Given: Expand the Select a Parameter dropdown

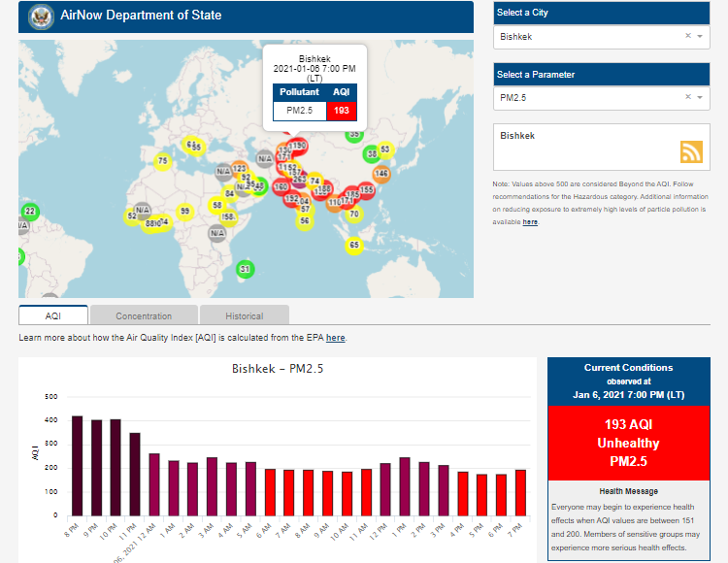Looking at the screenshot, I should click(x=700, y=97).
